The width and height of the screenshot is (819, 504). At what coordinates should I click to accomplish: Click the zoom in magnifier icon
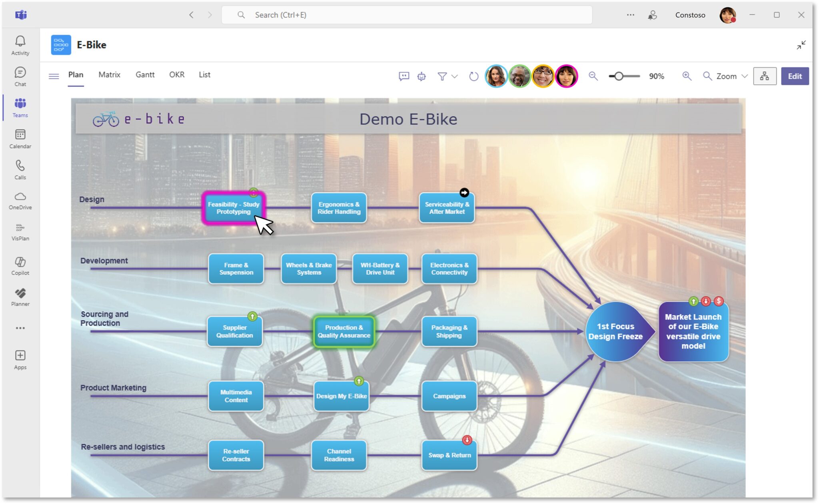point(687,76)
